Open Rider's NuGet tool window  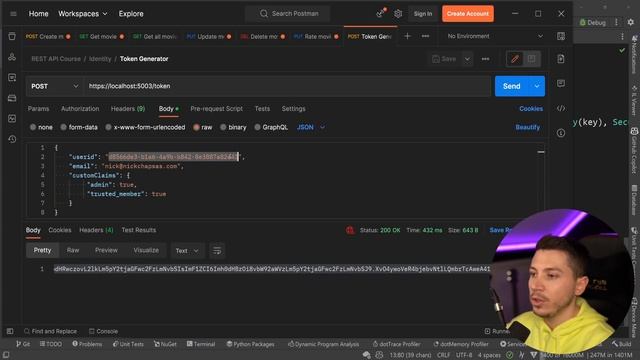click(x=165, y=344)
